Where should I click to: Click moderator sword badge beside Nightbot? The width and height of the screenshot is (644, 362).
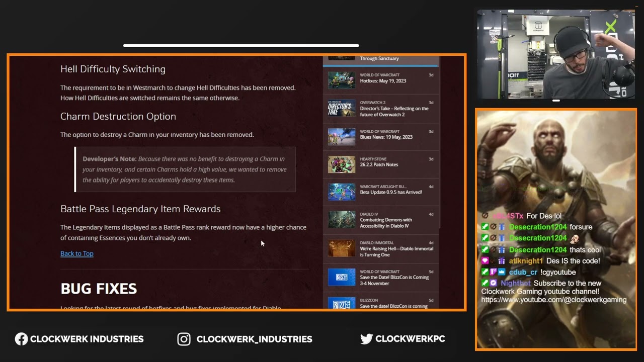[x=485, y=283]
